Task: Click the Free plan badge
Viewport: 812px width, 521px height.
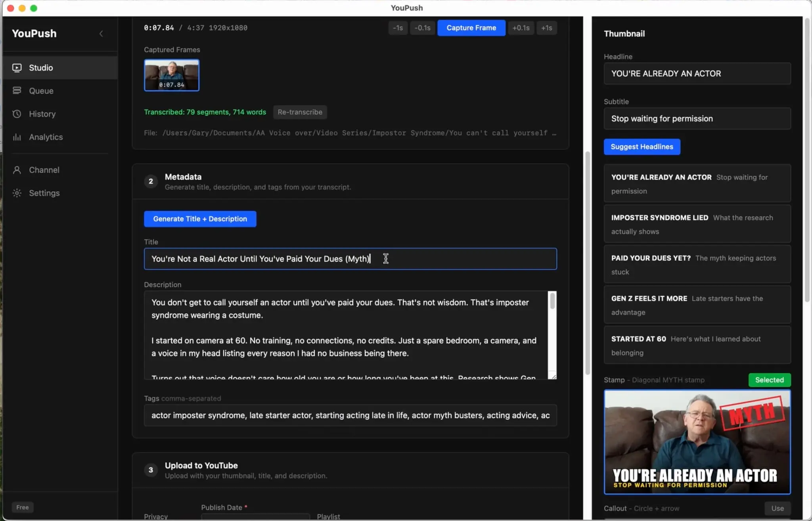Action: point(23,507)
